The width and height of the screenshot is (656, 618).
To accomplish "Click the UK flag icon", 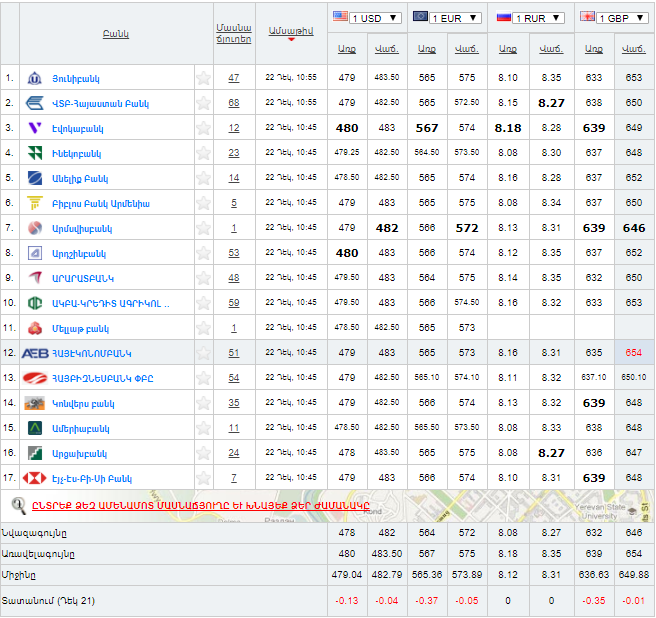I will pyautogui.click(x=587, y=16).
